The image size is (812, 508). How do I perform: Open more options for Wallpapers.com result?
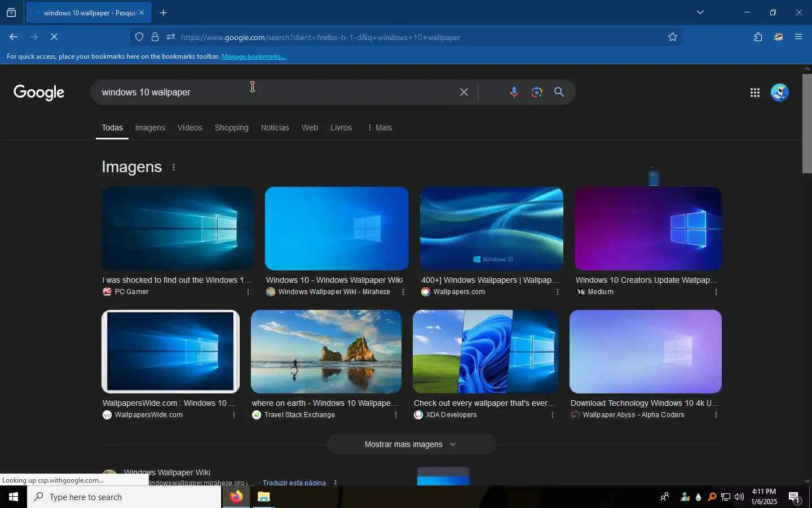coord(558,292)
